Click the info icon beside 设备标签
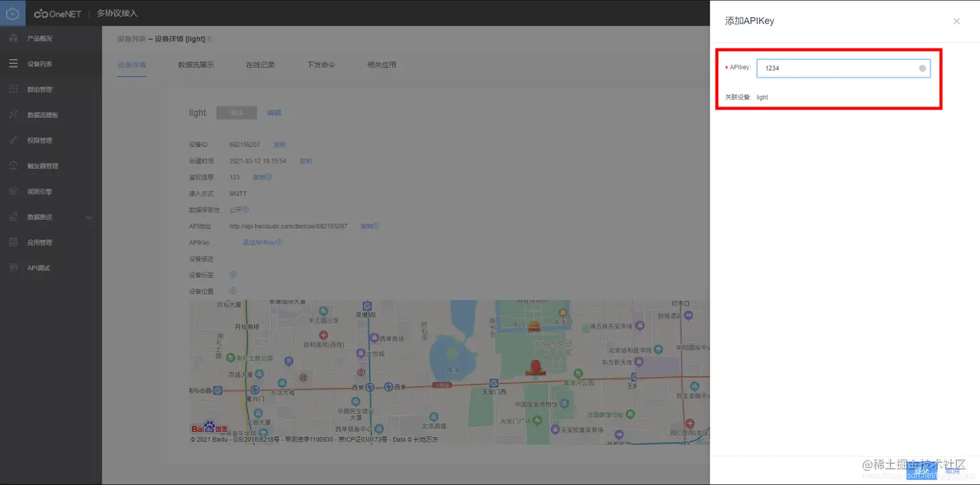 click(233, 275)
